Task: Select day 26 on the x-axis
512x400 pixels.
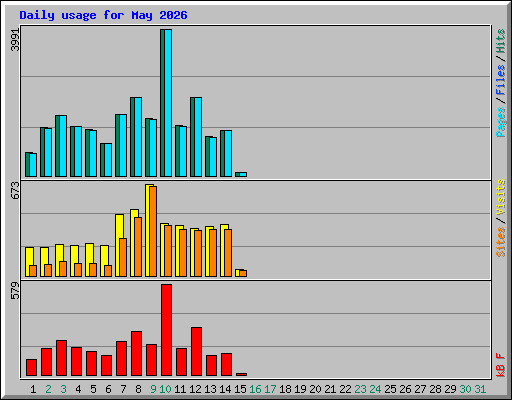Action: point(405,389)
